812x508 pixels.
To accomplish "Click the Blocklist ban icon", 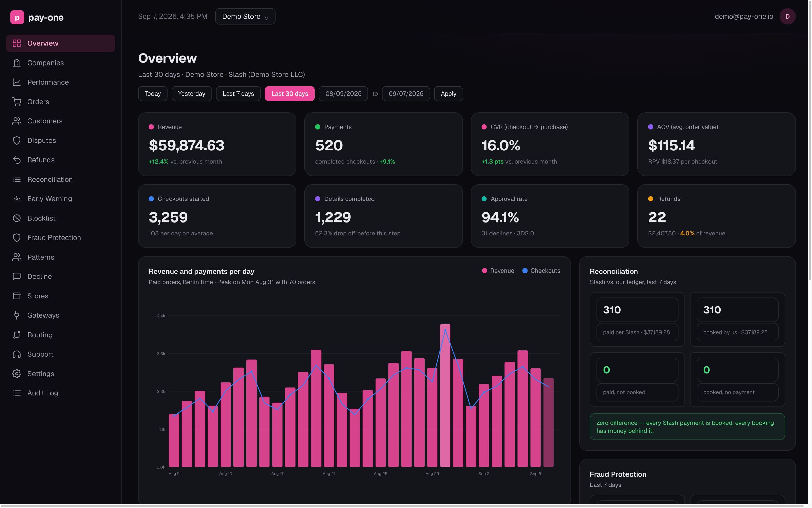I will 17,218.
